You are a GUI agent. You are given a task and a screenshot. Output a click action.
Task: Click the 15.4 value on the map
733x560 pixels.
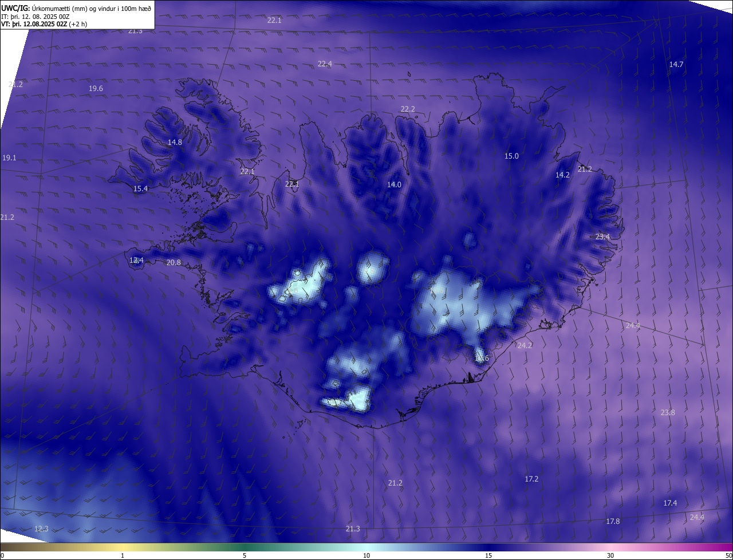coord(140,188)
